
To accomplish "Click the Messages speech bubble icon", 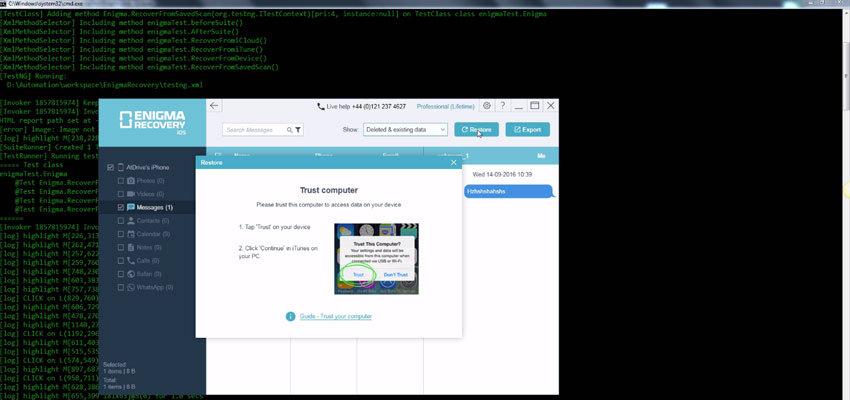I will pos(131,207).
